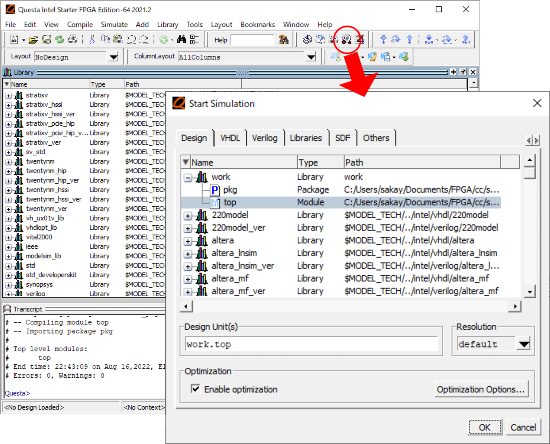
Task: Click the Find binoculars icon
Action: tap(181, 40)
